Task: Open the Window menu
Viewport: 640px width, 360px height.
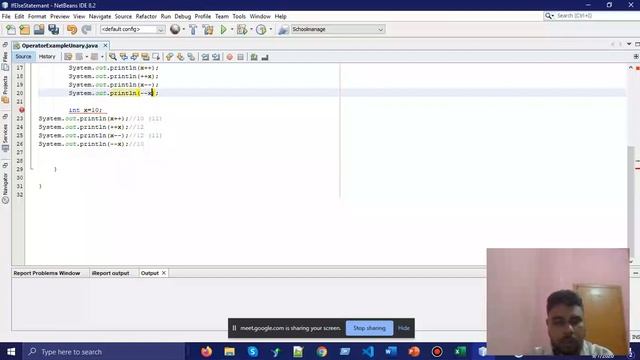Action: click(260, 16)
